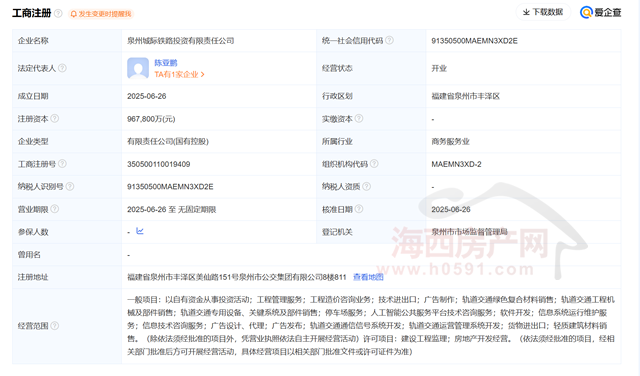Click help icon next to 营业期限
Image resolution: width=640 pixels, height=376 pixels.
coord(54,209)
